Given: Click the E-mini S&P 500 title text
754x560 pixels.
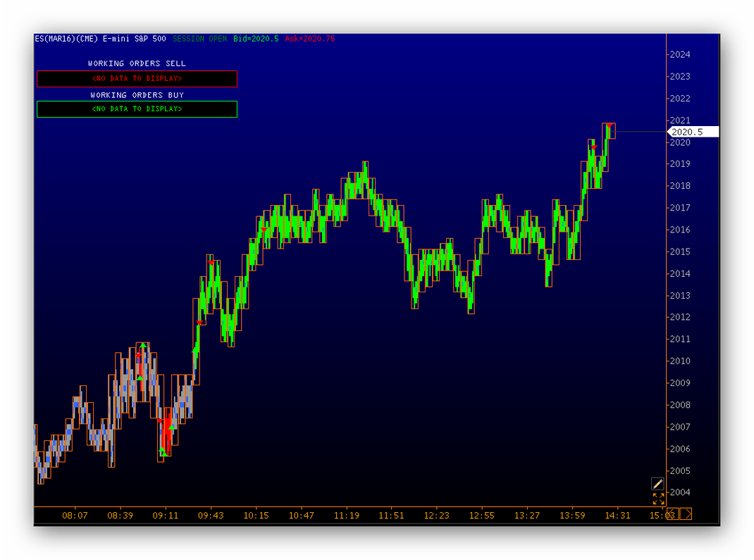Looking at the screenshot, I should (134, 39).
